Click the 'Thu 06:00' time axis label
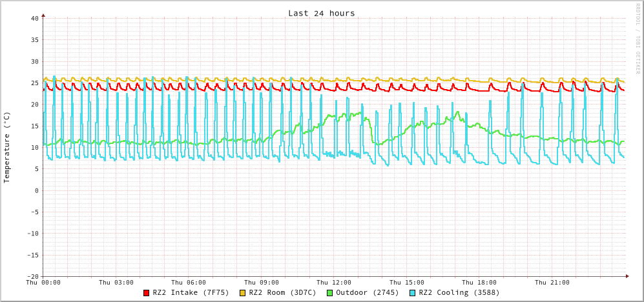This screenshot has width=644, height=302. [189, 283]
